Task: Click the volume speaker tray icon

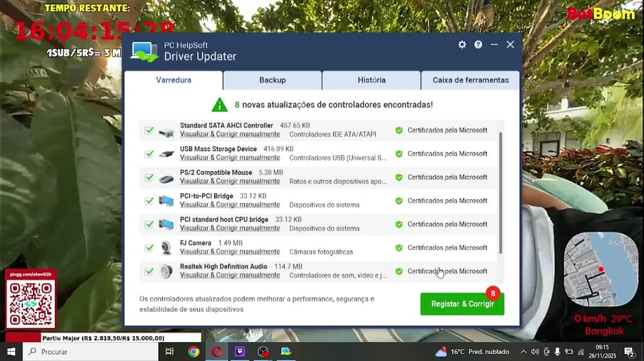Action: point(535,351)
